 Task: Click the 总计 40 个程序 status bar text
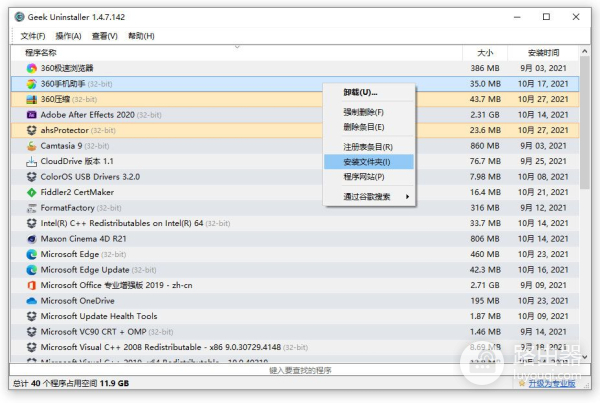click(x=71, y=383)
